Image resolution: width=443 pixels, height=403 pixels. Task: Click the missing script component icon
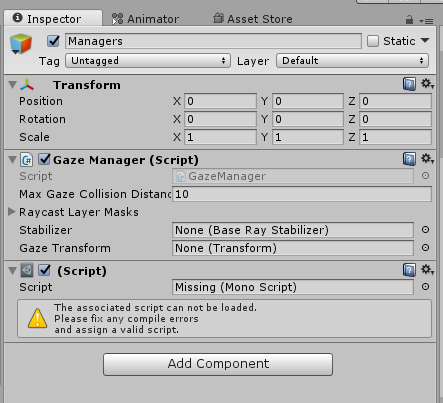tap(27, 270)
